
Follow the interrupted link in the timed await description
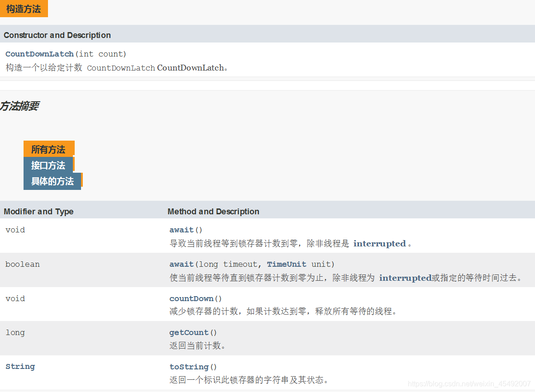[x=406, y=278]
